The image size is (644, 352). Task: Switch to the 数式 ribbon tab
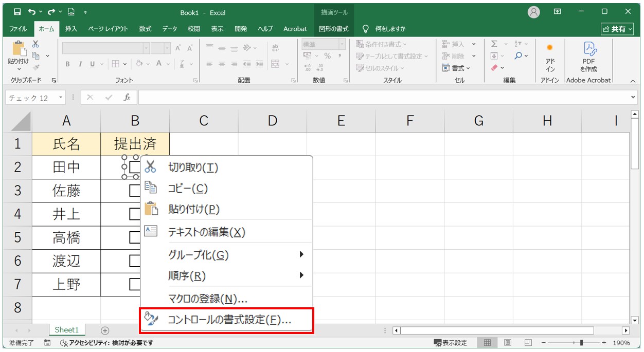pyautogui.click(x=145, y=29)
